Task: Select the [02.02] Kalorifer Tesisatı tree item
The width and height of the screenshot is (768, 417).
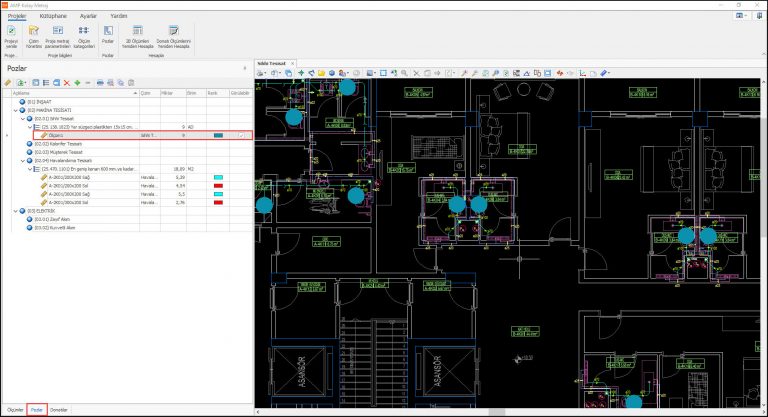Action: [58, 143]
